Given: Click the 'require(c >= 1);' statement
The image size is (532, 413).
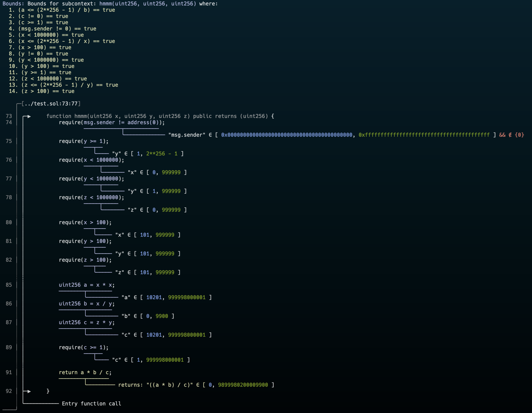Looking at the screenshot, I should pos(84,347).
